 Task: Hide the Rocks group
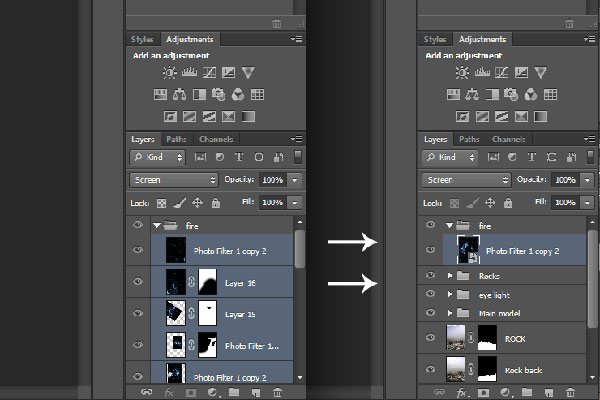pyautogui.click(x=430, y=275)
